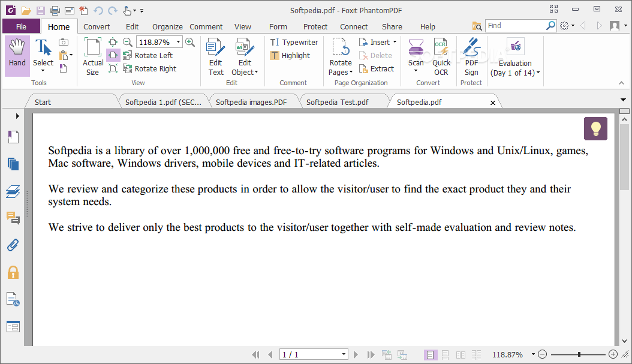632x364 pixels.
Task: Open Evaluation day dropdown
Action: [x=515, y=56]
